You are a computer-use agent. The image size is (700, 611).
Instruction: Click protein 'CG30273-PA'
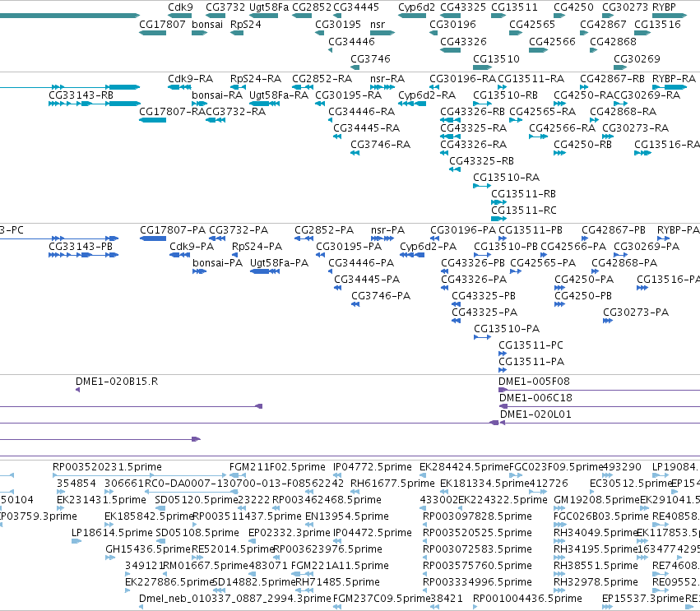pos(636,312)
